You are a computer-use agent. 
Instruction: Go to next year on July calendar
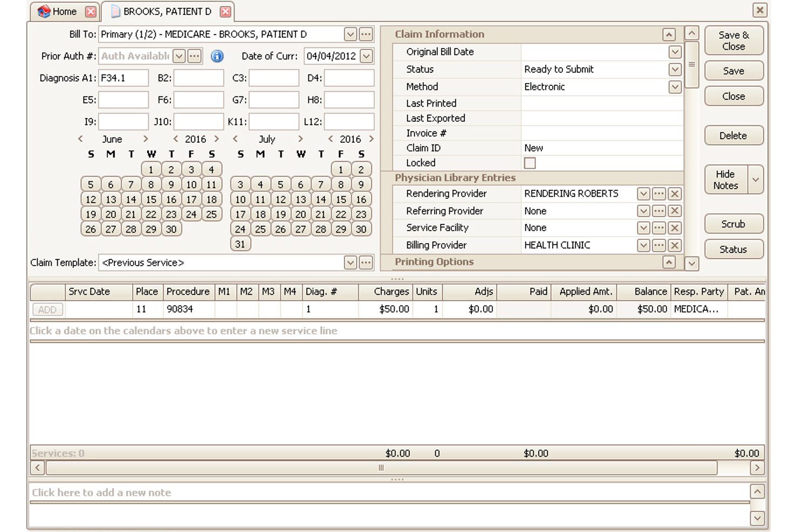[x=371, y=139]
